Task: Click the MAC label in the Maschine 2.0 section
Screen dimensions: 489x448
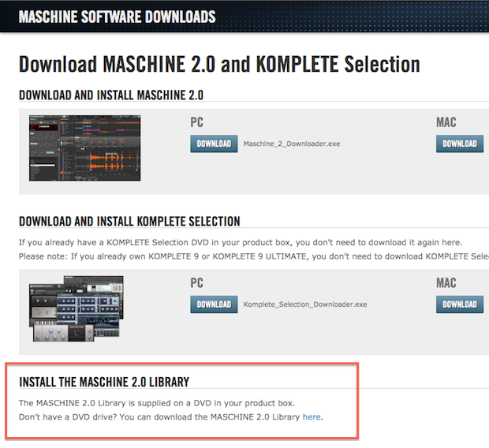Action: (446, 123)
